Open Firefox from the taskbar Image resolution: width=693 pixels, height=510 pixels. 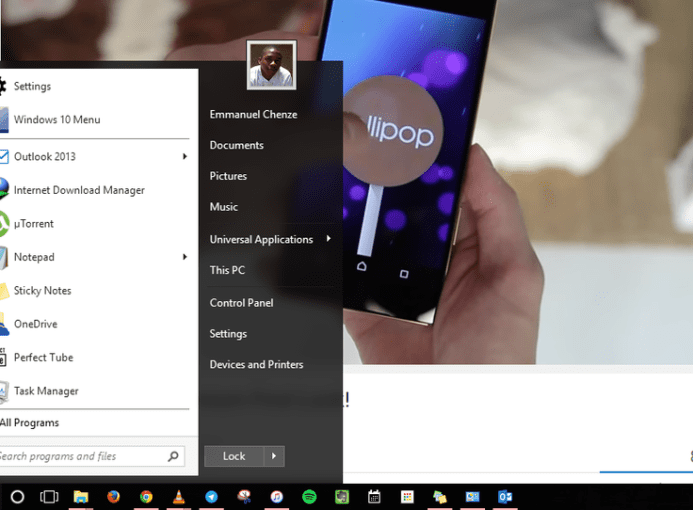[x=114, y=497]
